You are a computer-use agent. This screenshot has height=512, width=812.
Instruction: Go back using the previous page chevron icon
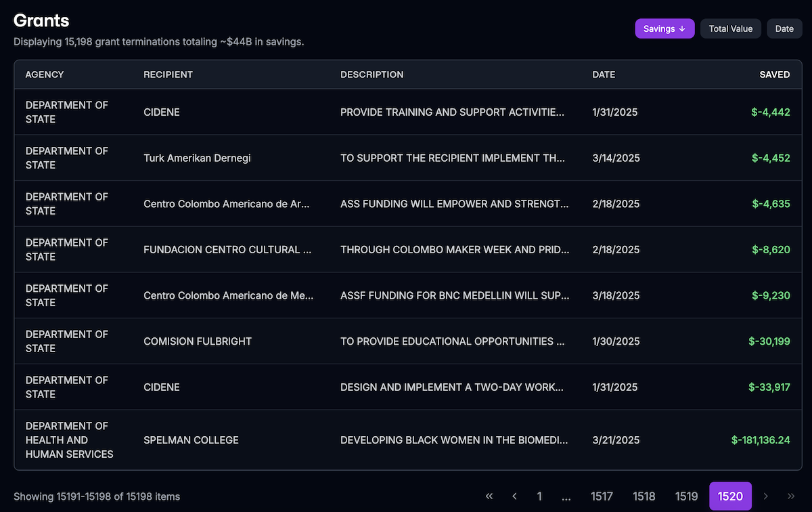pos(514,496)
